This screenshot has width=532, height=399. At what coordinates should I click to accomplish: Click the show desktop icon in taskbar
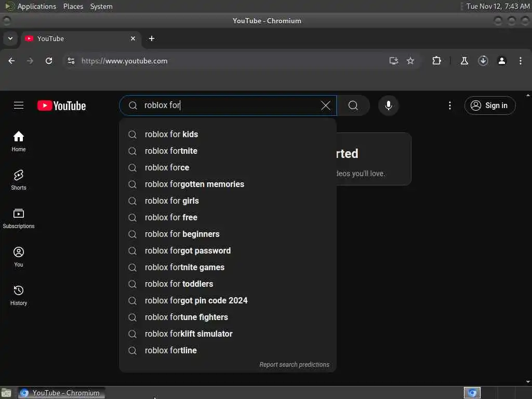pyautogui.click(x=6, y=393)
